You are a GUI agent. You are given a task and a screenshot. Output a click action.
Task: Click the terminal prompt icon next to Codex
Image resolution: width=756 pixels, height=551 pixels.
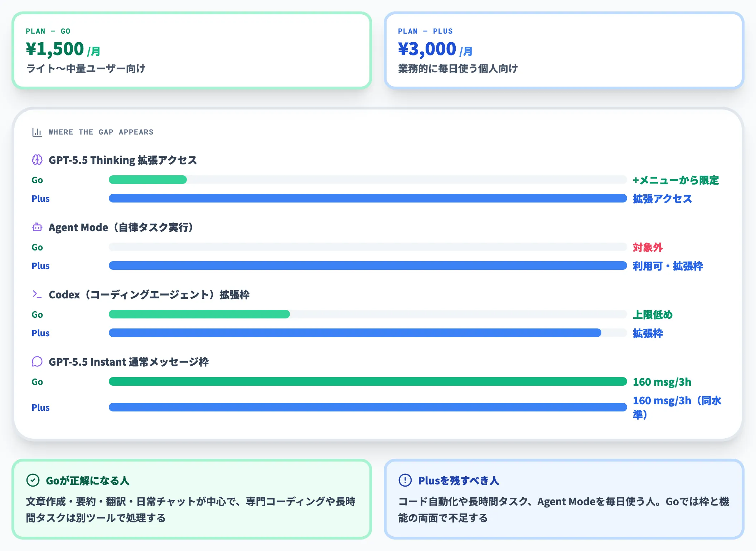[37, 294]
